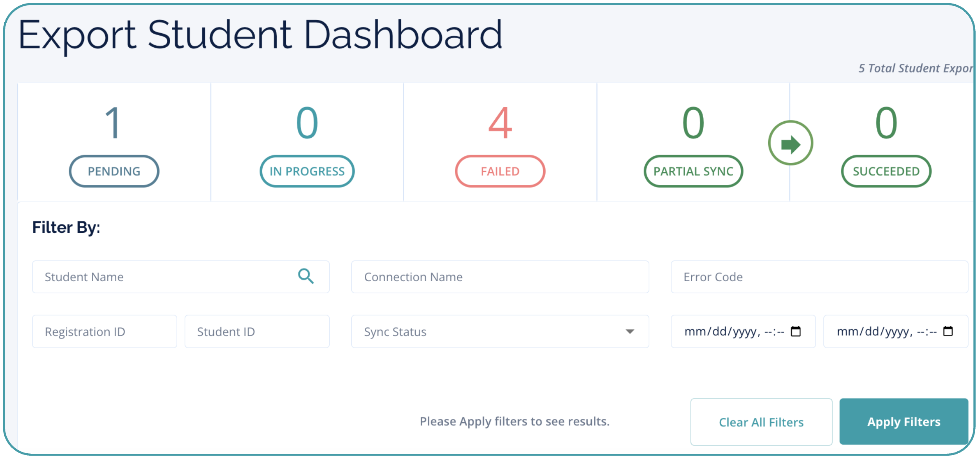Image resolution: width=980 pixels, height=467 pixels.
Task: Choose the SUCCEEDED status badge
Action: click(x=886, y=171)
